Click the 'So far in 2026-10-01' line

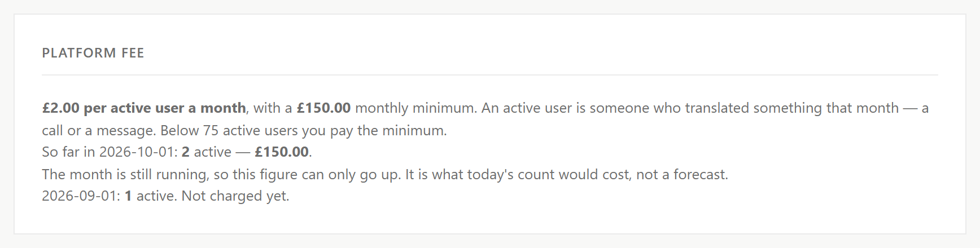pyautogui.click(x=177, y=152)
